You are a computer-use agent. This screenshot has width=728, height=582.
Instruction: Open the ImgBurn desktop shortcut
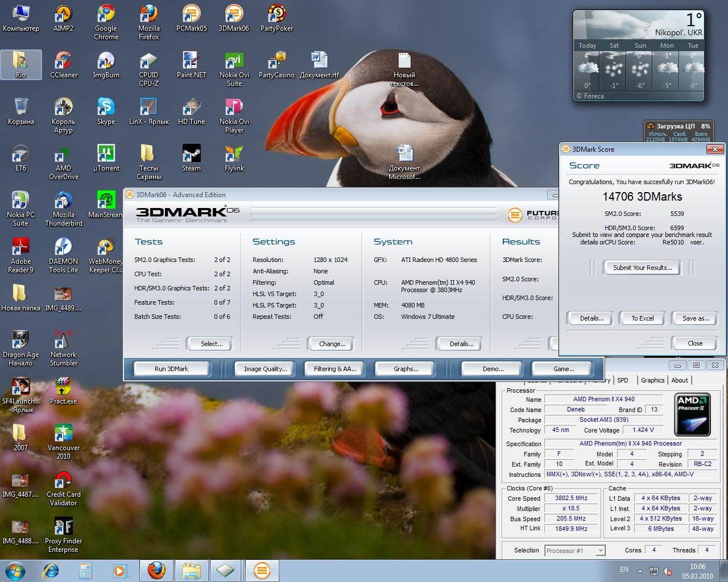click(106, 65)
